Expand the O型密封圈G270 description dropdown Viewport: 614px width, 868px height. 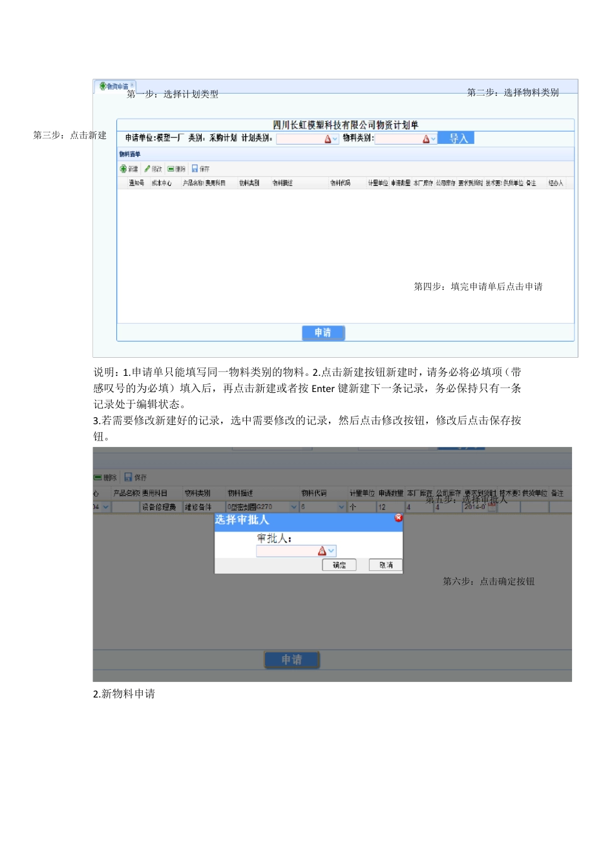click(293, 507)
